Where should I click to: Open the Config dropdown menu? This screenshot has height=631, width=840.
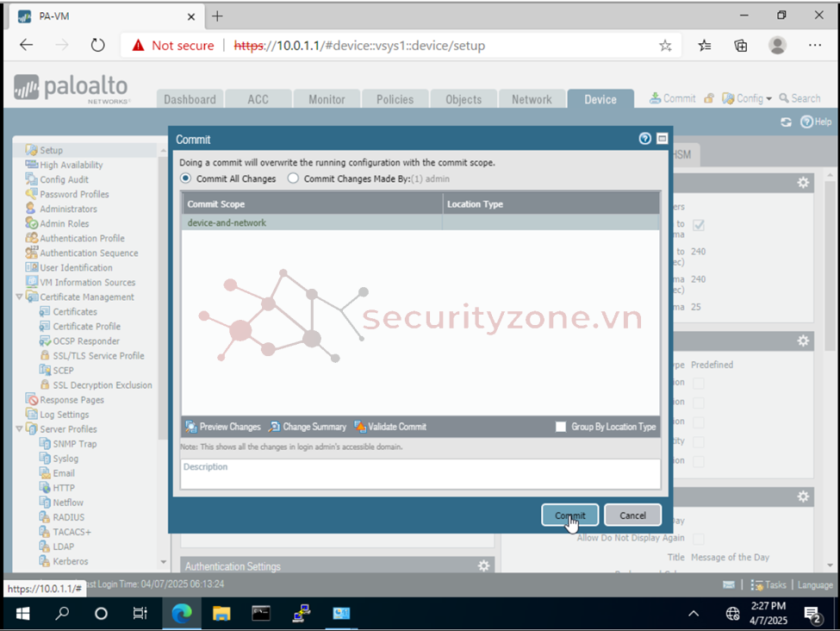click(x=747, y=98)
